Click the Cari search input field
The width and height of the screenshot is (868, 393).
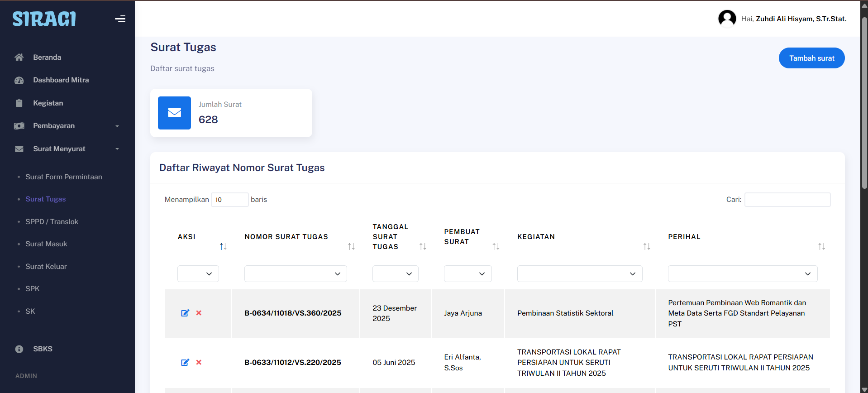tap(787, 200)
